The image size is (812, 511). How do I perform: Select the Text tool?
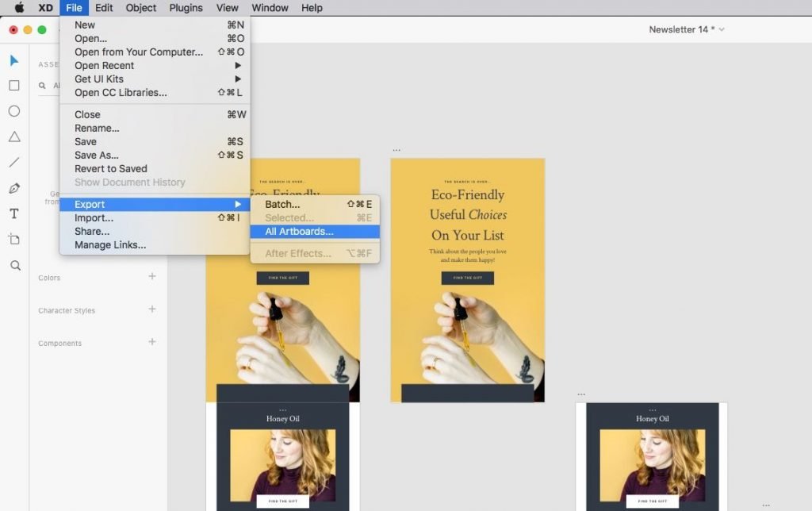coord(14,213)
